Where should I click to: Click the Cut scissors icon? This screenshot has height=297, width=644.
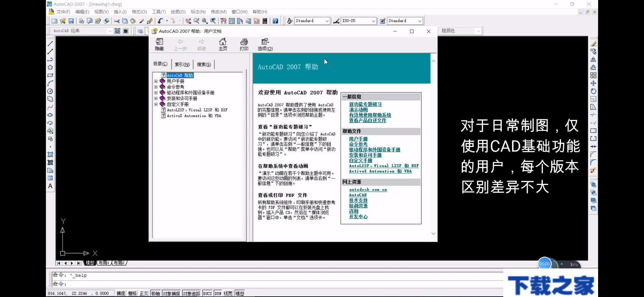(x=117, y=21)
